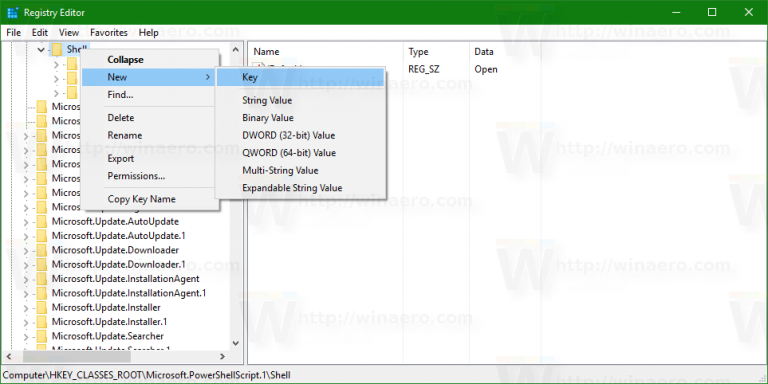Click folder icon beside Microsoft.Update.InstallationAgent
The height and width of the screenshot is (384, 768).
(42, 279)
